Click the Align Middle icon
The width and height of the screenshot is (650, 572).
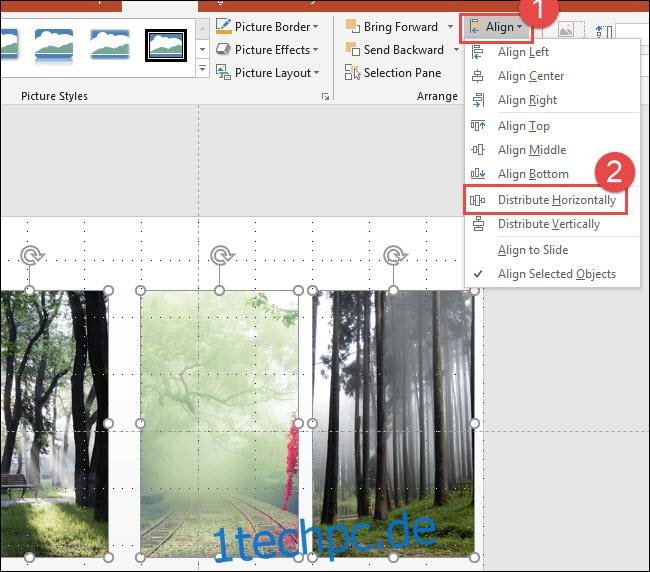478,150
